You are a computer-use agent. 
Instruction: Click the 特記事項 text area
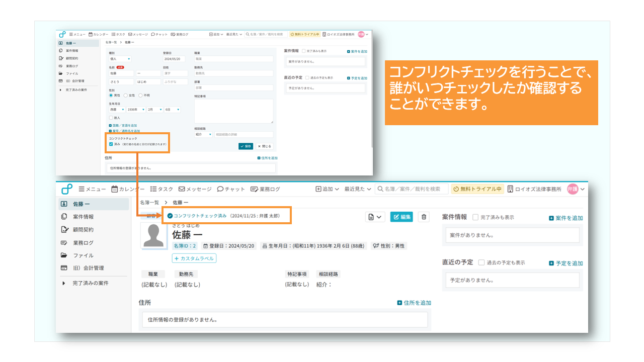pos(233,111)
